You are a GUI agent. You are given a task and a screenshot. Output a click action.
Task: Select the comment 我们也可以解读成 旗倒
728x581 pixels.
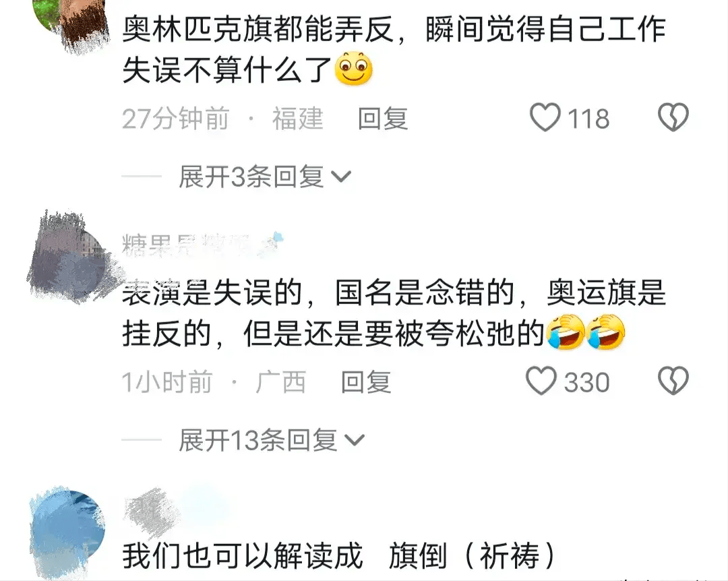pos(339,555)
